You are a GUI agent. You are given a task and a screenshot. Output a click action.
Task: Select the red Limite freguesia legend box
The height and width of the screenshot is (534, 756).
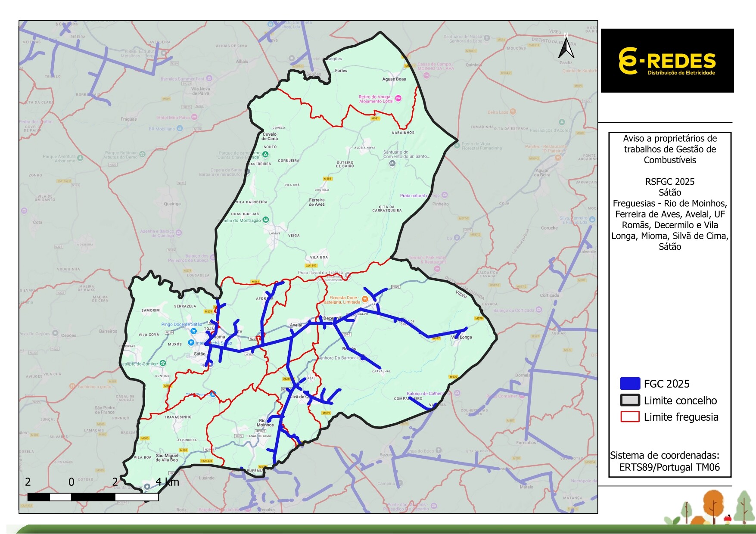tap(629, 417)
